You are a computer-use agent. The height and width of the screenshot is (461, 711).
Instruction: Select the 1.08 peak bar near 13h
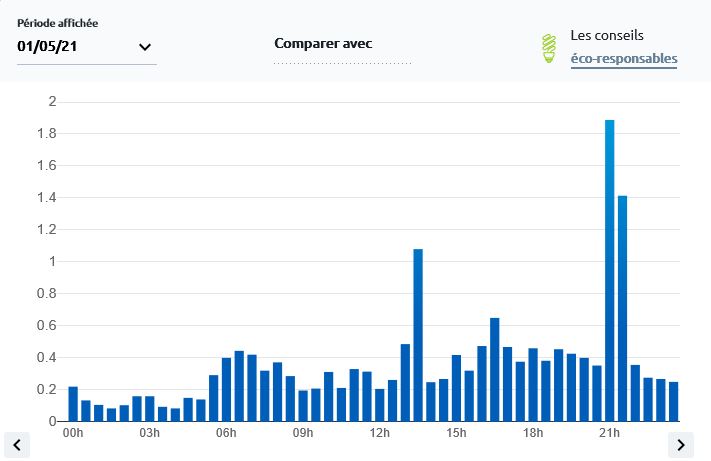point(418,335)
